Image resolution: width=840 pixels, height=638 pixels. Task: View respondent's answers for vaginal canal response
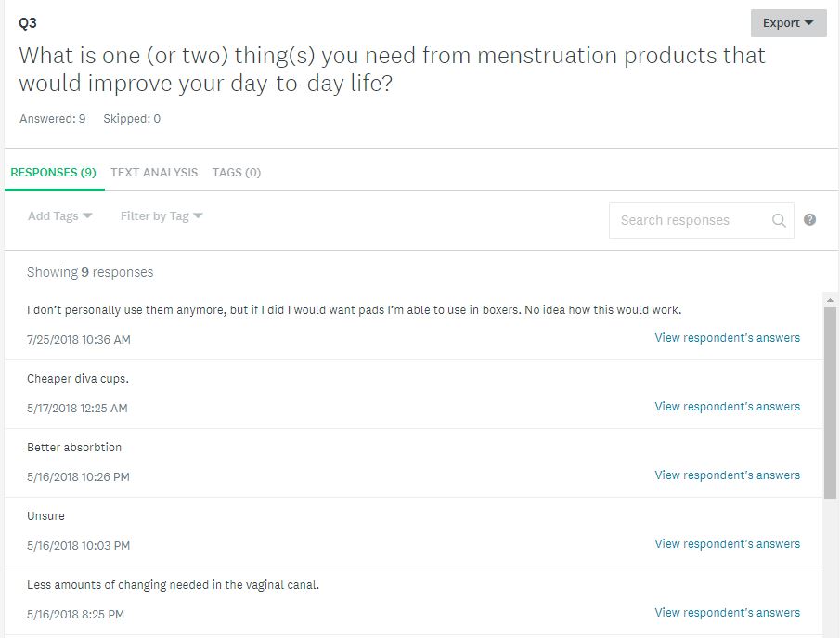[x=727, y=612]
